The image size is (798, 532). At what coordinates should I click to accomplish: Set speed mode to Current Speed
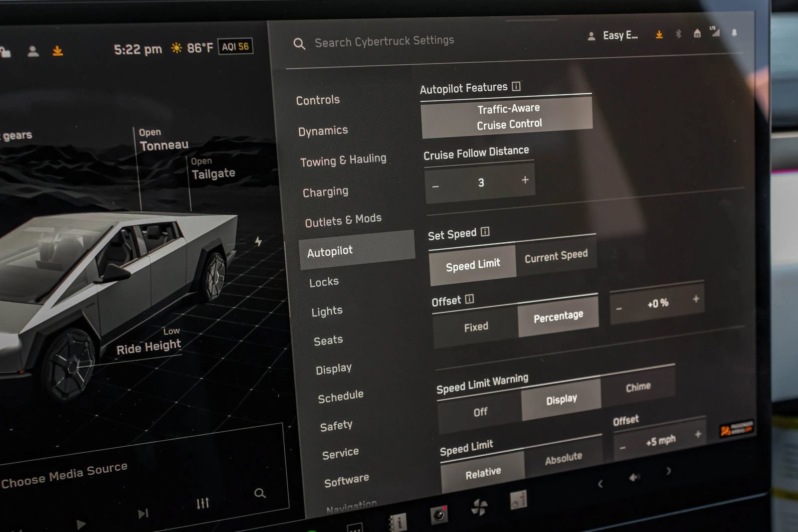coord(556,256)
